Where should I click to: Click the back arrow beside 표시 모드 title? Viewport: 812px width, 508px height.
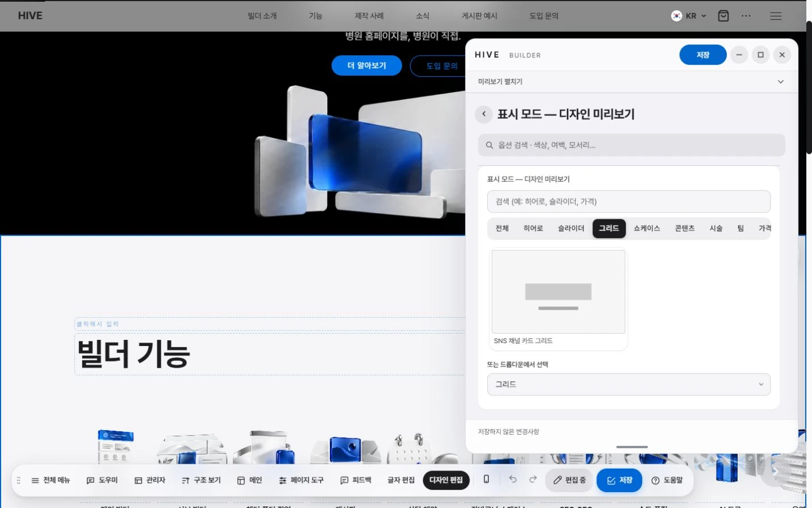[x=484, y=114]
